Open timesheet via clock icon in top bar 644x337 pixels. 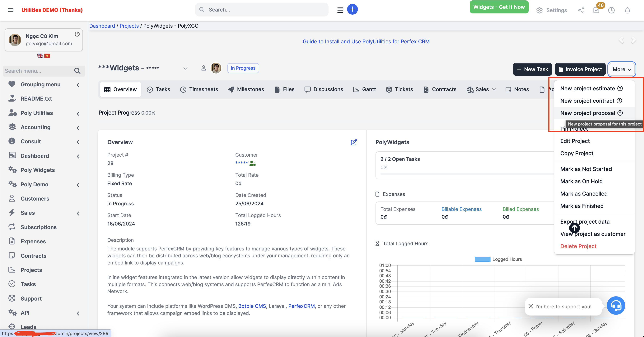[612, 10]
